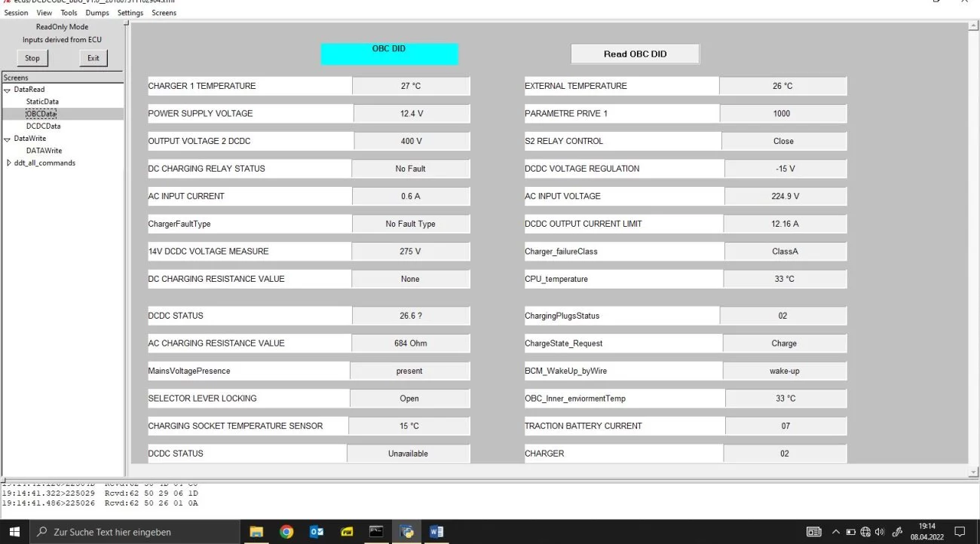This screenshot has width=980, height=544.
Task: Open the Dumps menu
Action: click(x=97, y=13)
